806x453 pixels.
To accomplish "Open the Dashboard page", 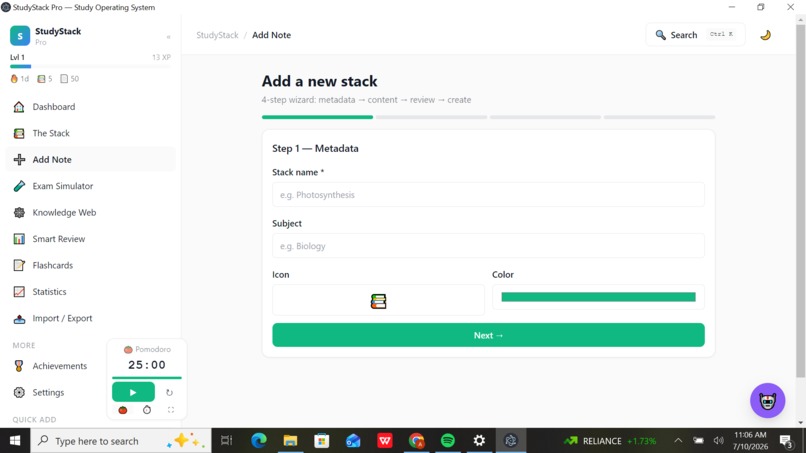I will [x=90, y=106].
